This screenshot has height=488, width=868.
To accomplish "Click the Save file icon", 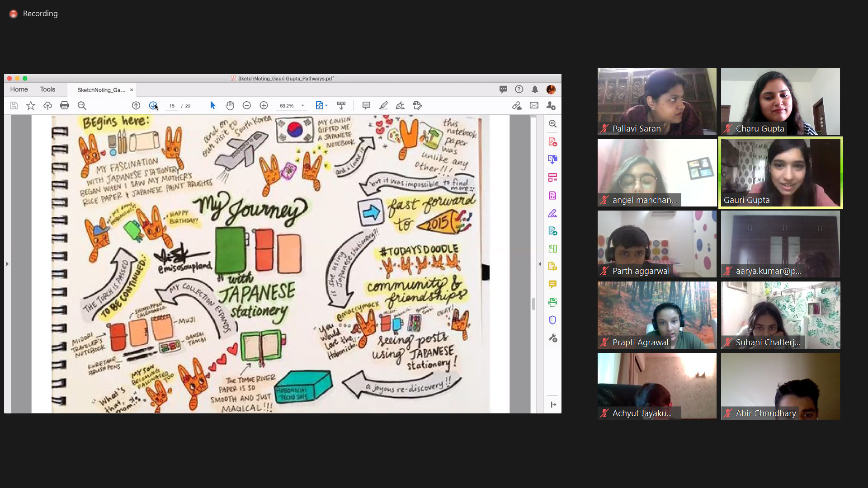I will [x=14, y=106].
